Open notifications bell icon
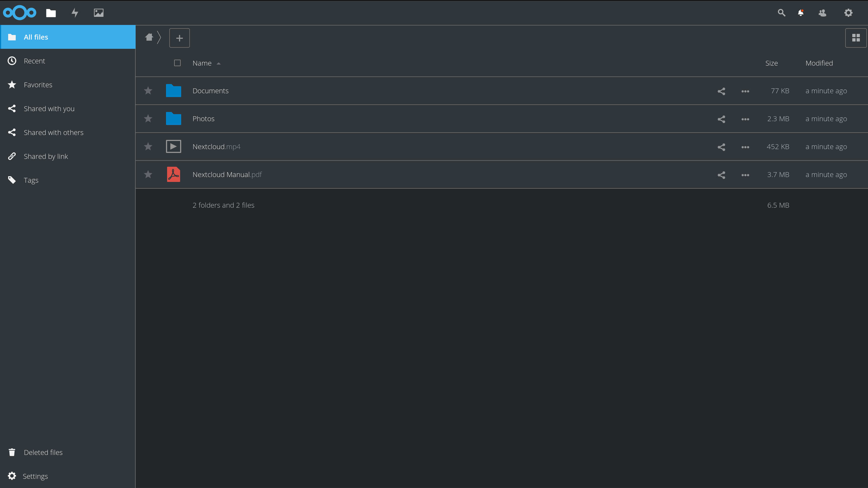The image size is (868, 488). [x=801, y=13]
